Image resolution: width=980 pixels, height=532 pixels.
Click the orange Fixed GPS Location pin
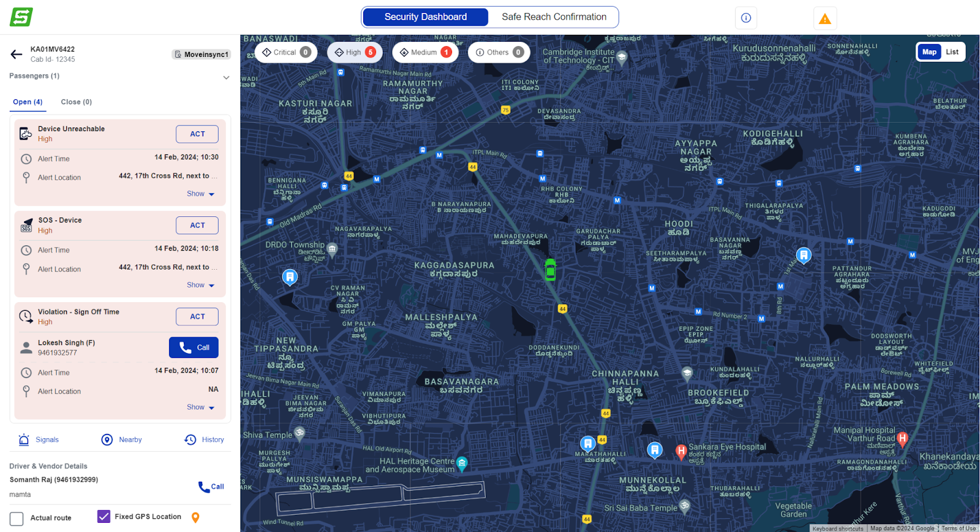point(195,517)
